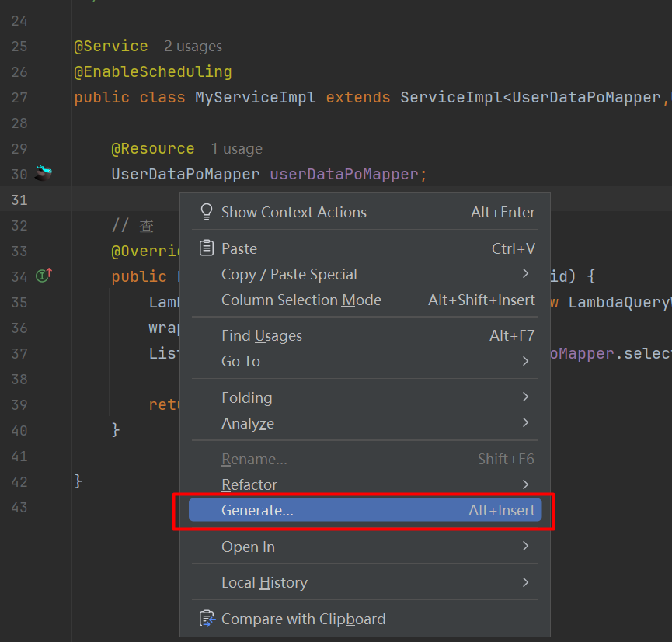Click the '2 usages' hint beside @Service
Viewport: 672px width, 642px height.
click(x=193, y=47)
